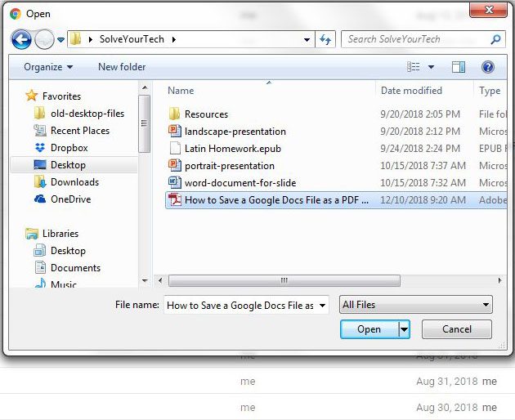Sort by Date modified column header
This screenshot has height=420, width=515.
[411, 91]
